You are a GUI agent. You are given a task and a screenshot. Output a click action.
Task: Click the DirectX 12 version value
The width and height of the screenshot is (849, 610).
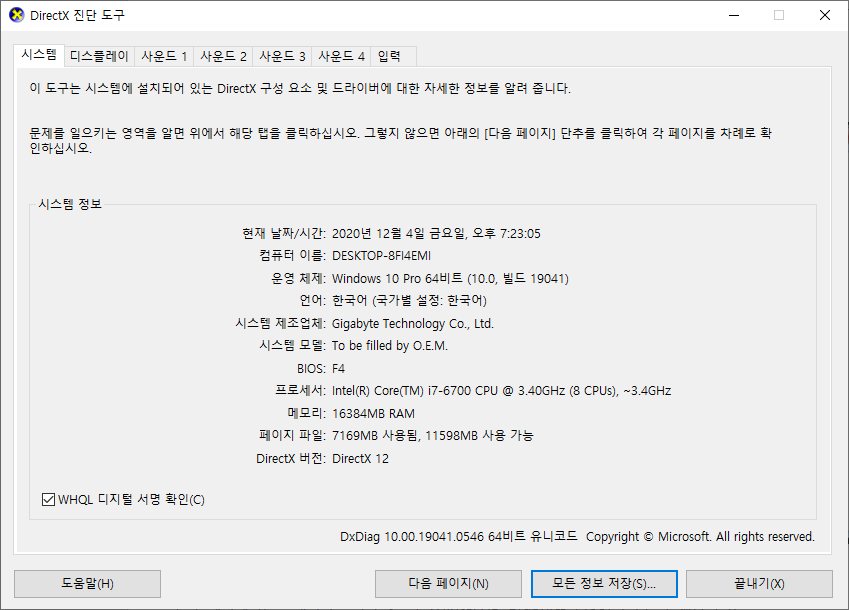pos(360,458)
